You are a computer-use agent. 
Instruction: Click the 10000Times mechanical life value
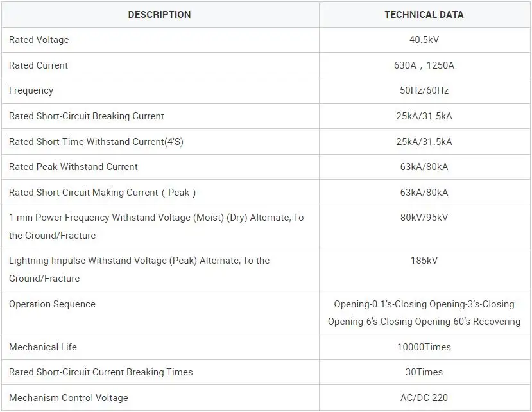pos(424,347)
